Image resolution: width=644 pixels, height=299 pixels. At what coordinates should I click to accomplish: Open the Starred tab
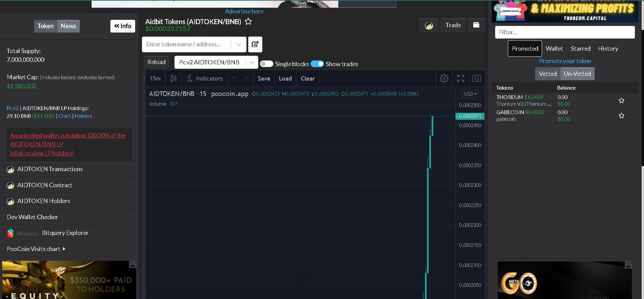point(581,48)
